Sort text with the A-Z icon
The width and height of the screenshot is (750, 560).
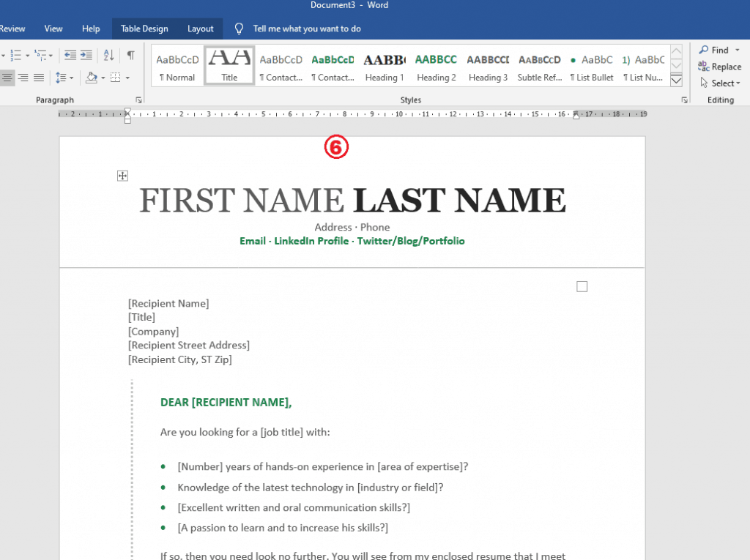(108, 56)
